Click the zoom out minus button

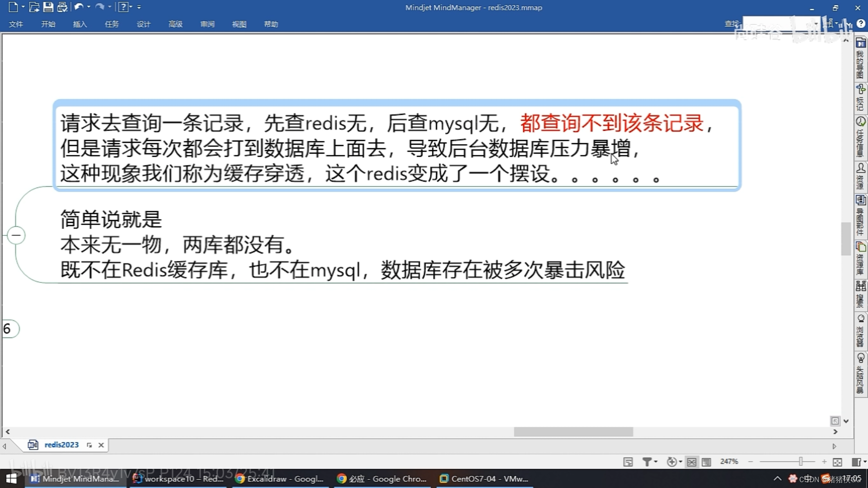click(x=751, y=462)
